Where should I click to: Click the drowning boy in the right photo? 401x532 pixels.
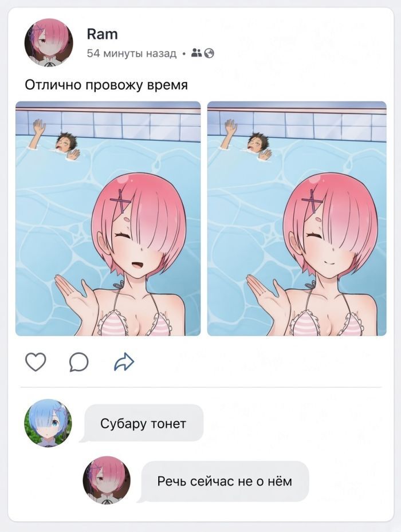249,140
